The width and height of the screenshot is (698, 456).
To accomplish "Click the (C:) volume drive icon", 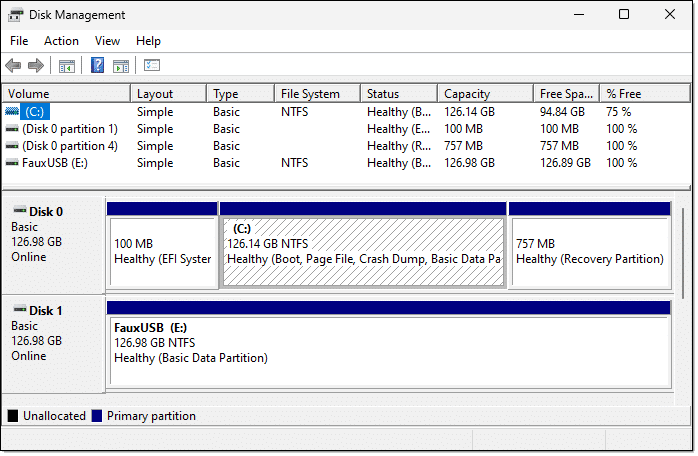I will [x=12, y=111].
